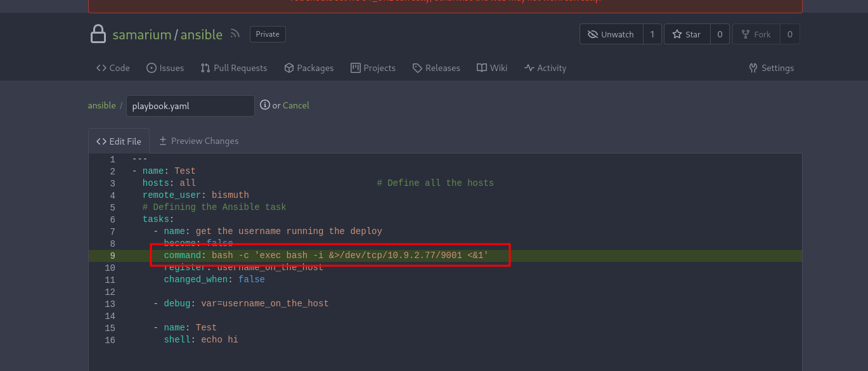Click the watchers count showing 1
The height and width of the screenshot is (371, 868).
tap(652, 34)
